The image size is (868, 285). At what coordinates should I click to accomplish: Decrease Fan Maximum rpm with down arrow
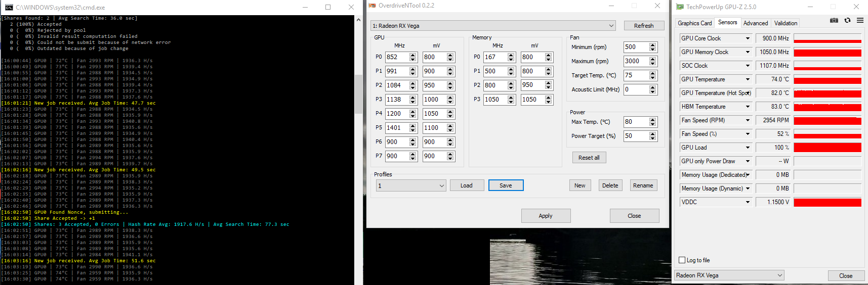(x=653, y=64)
